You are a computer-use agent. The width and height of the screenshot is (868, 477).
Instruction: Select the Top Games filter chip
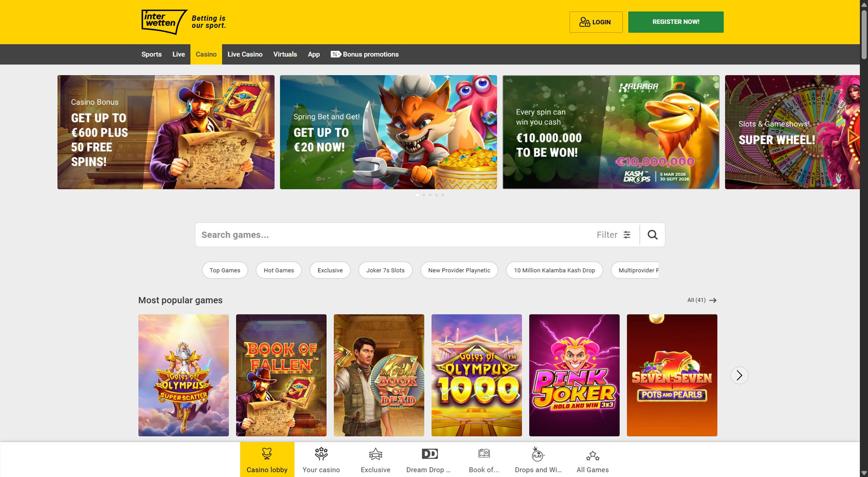224,270
